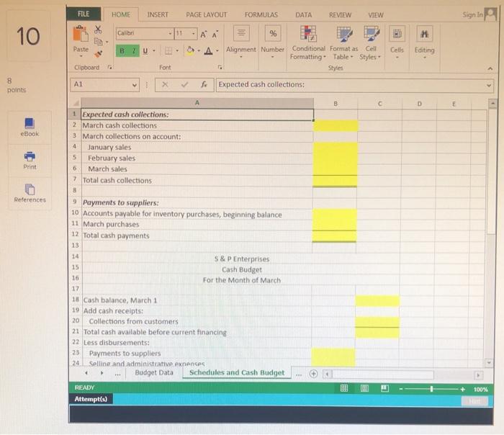The image size is (504, 435).
Task: Click the zoom out minus button
Action: click(401, 389)
